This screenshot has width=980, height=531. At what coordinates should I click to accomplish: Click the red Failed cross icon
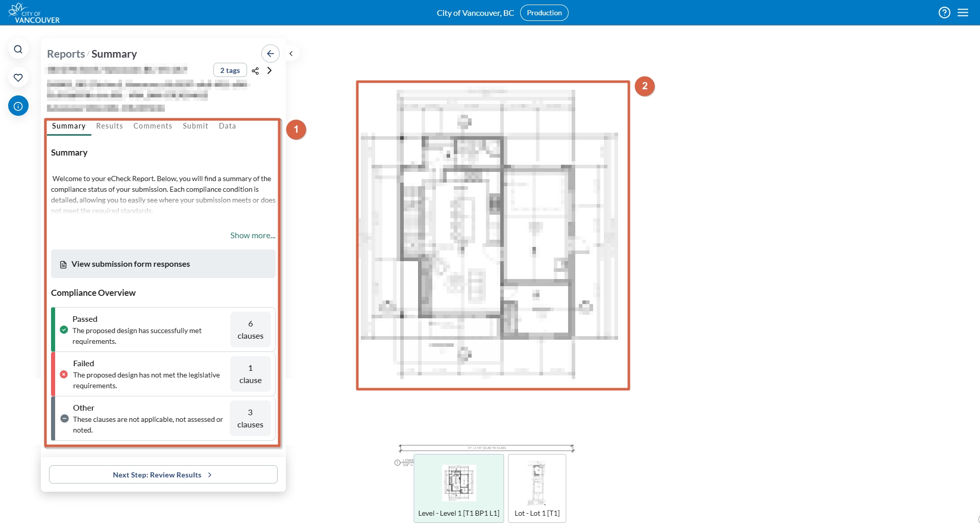pyautogui.click(x=64, y=374)
